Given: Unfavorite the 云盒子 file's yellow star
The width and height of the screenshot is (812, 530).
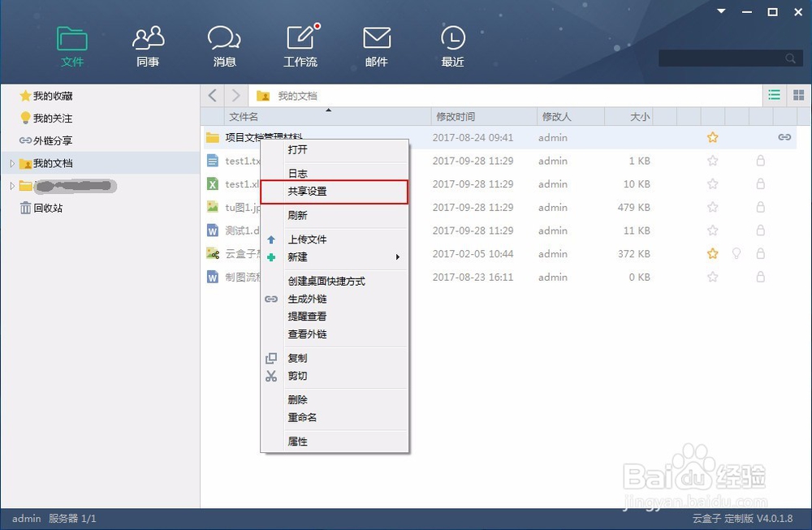Looking at the screenshot, I should pos(712,254).
